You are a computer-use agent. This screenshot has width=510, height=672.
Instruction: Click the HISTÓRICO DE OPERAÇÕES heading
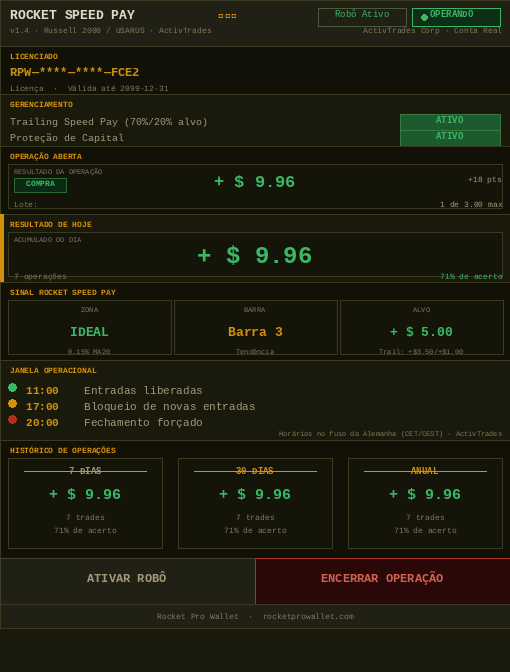63,450
